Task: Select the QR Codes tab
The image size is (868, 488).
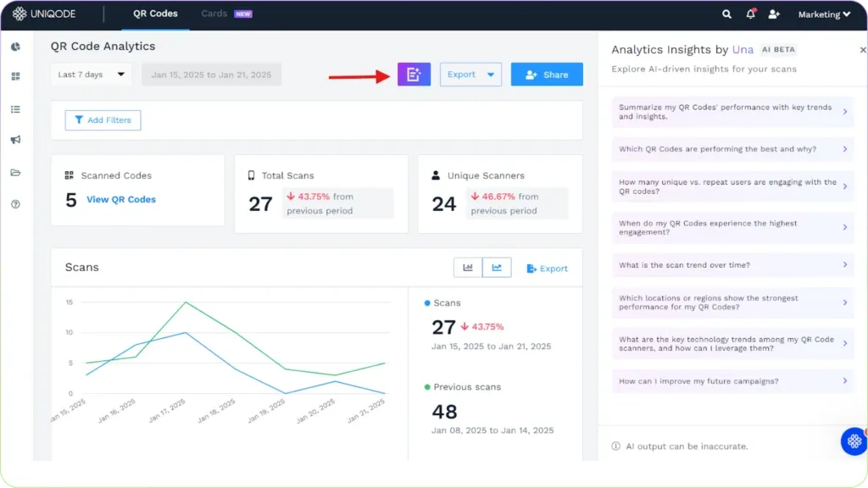Action: tap(155, 14)
